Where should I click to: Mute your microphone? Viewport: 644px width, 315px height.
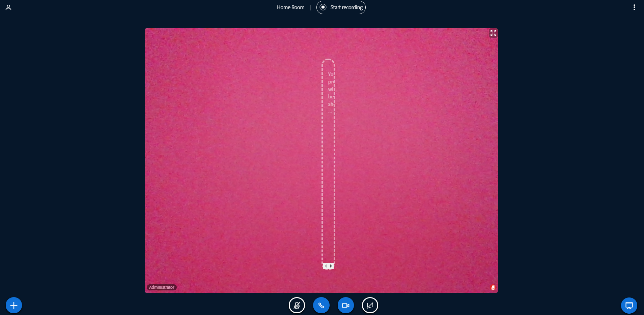coord(297,305)
